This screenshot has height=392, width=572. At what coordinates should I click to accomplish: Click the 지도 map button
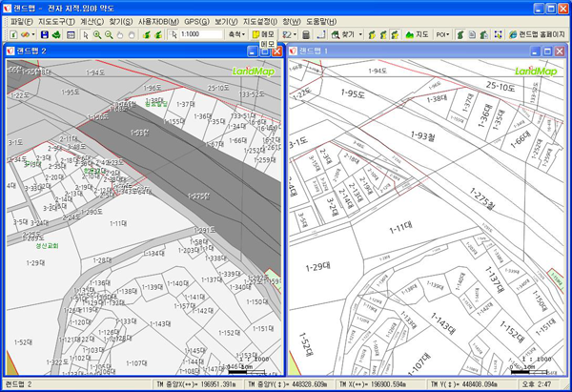417,34
